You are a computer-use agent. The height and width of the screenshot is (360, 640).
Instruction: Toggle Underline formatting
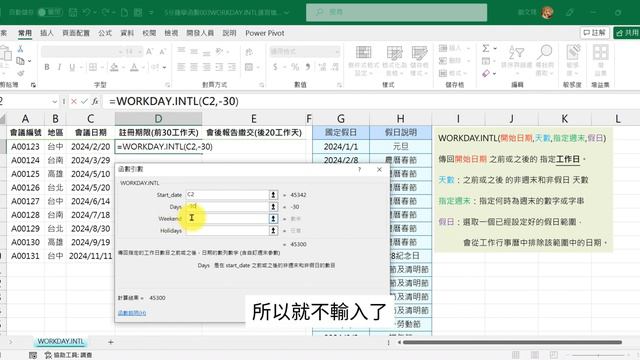[72, 67]
